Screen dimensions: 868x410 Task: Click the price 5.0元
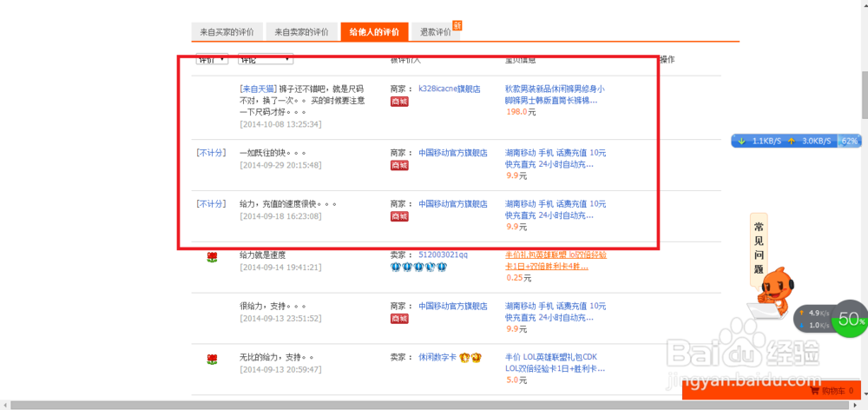point(516,380)
